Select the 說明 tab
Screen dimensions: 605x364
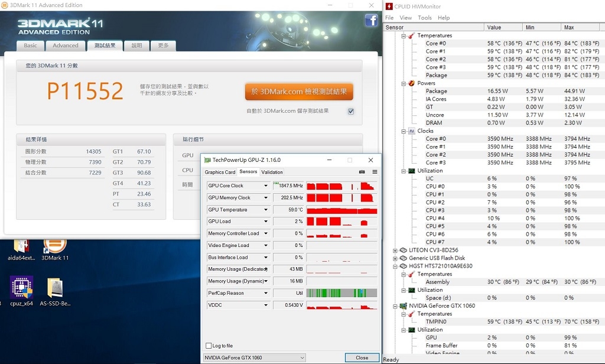[x=136, y=45]
